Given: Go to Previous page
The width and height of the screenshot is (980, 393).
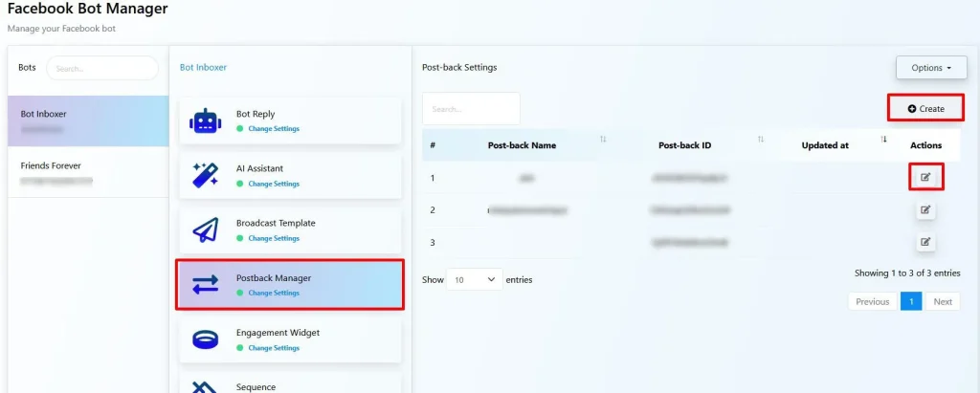Looking at the screenshot, I should [x=873, y=302].
